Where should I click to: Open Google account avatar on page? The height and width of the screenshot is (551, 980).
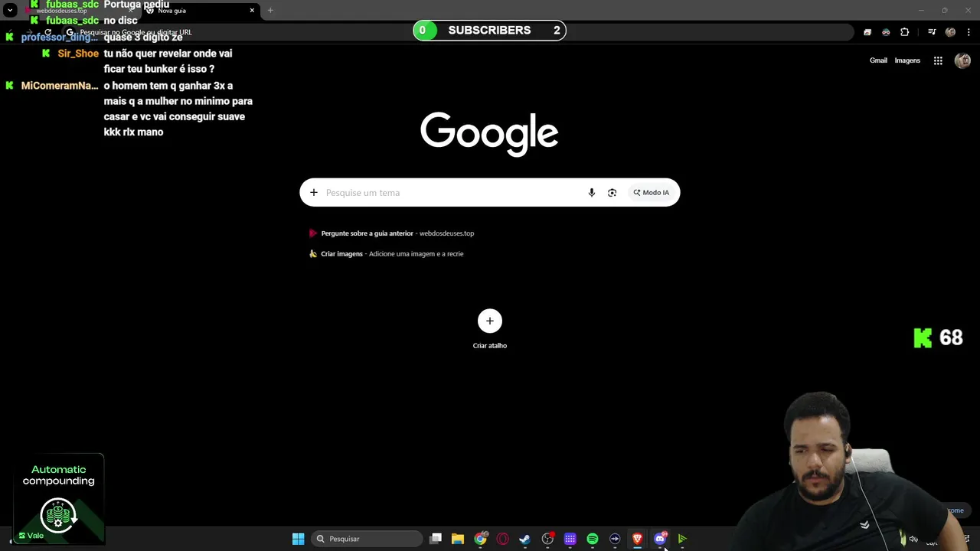coord(962,60)
